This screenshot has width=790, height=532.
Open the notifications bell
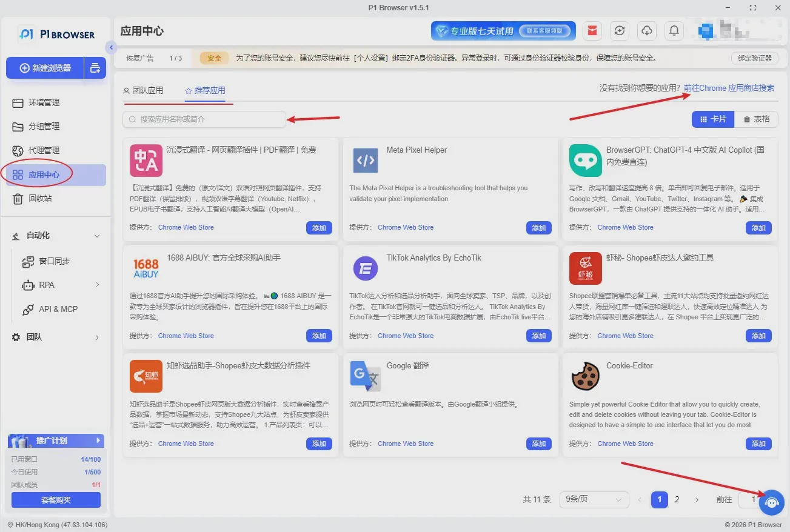(x=674, y=31)
